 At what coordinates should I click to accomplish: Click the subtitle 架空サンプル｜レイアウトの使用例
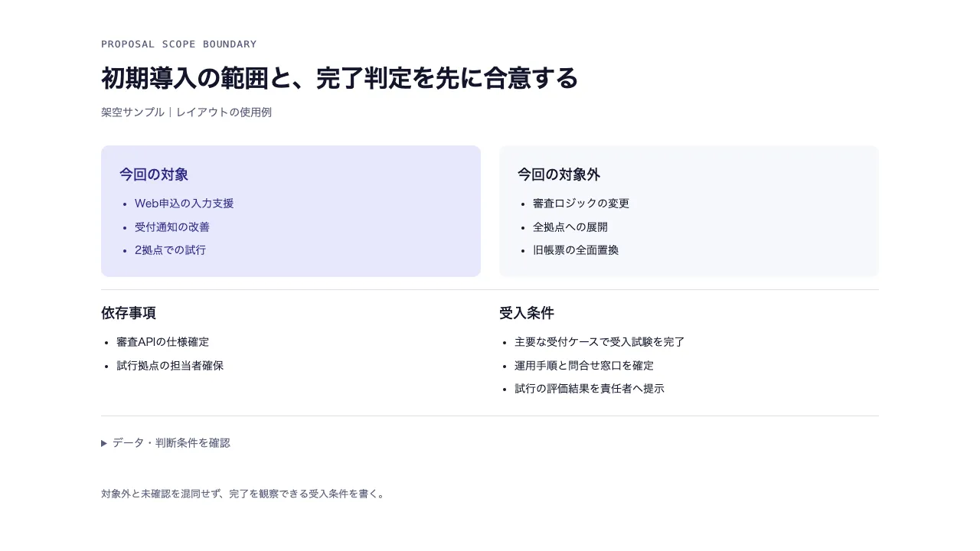pyautogui.click(x=186, y=112)
